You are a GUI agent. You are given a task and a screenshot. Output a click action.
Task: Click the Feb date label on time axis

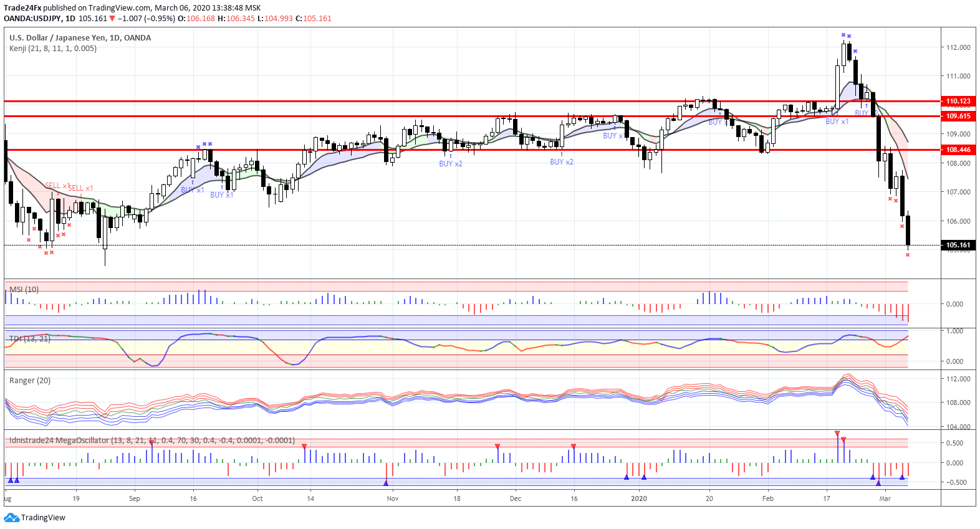[x=768, y=498]
